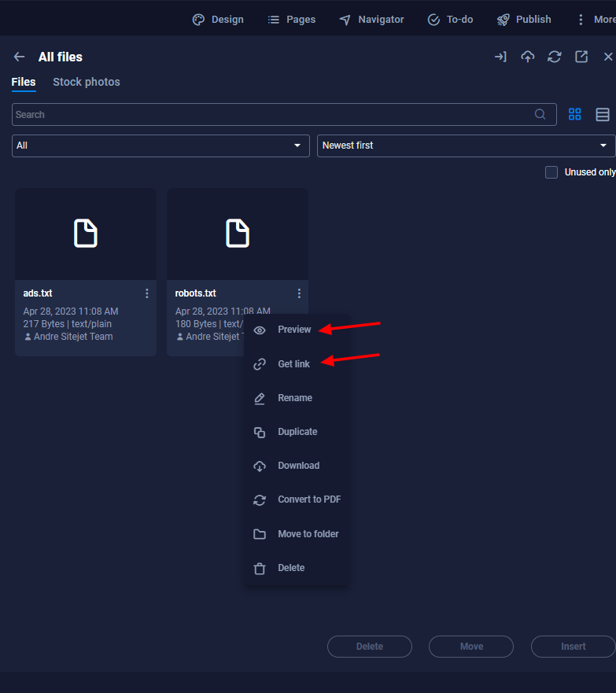Switch to the Files tab
Image resolution: width=616 pixels, height=693 pixels.
(24, 83)
